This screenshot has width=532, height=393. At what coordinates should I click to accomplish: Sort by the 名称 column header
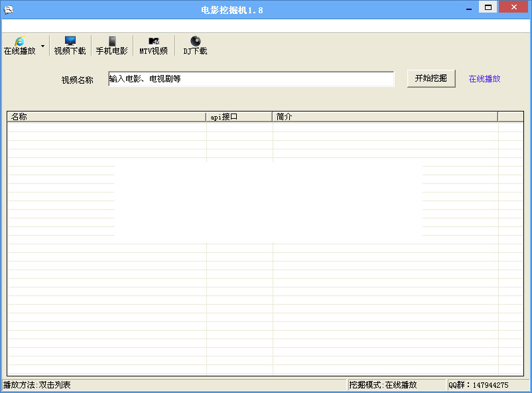pyautogui.click(x=107, y=117)
